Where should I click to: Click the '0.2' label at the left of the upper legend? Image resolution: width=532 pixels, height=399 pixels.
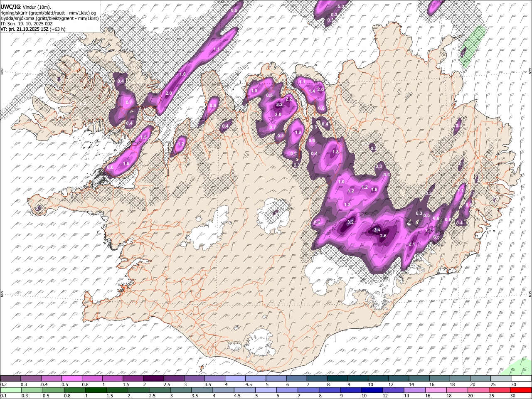tap(4, 384)
